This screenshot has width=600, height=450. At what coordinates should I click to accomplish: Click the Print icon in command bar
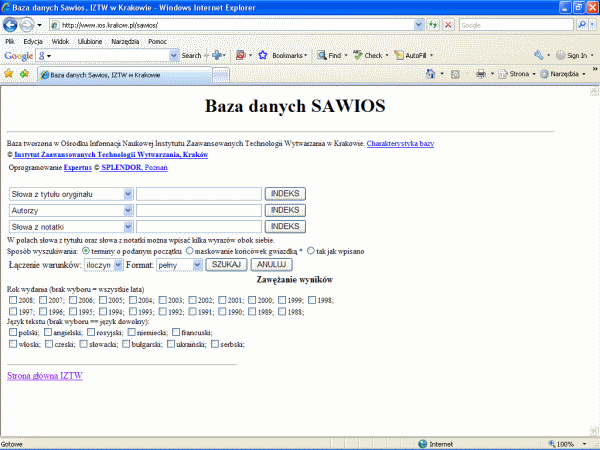pos(481,74)
